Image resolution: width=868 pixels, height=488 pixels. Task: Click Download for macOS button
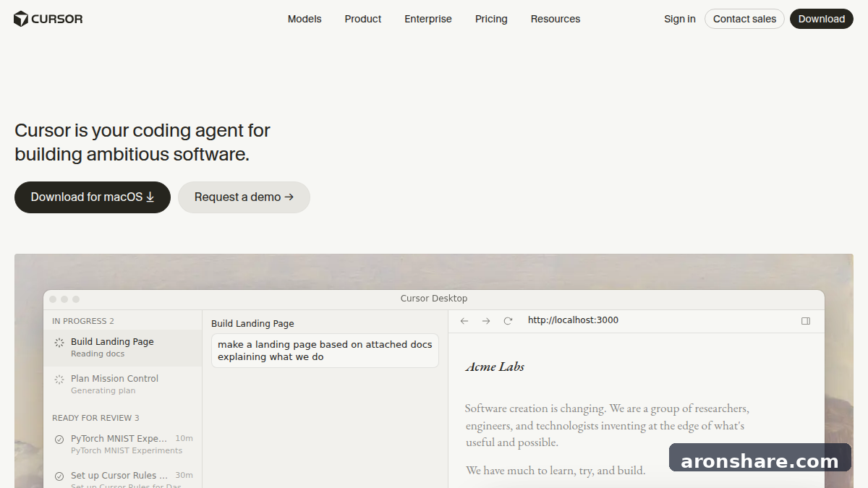[x=93, y=197]
